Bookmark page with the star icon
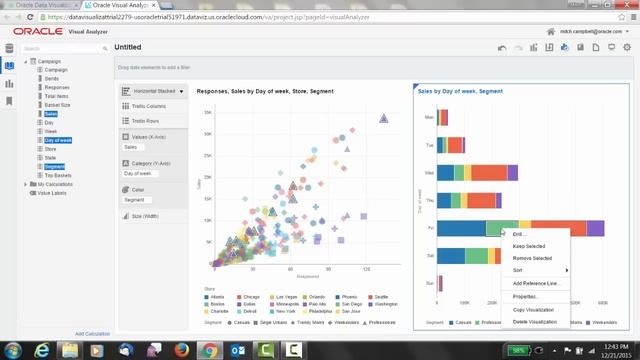640x360 pixels. [x=622, y=17]
